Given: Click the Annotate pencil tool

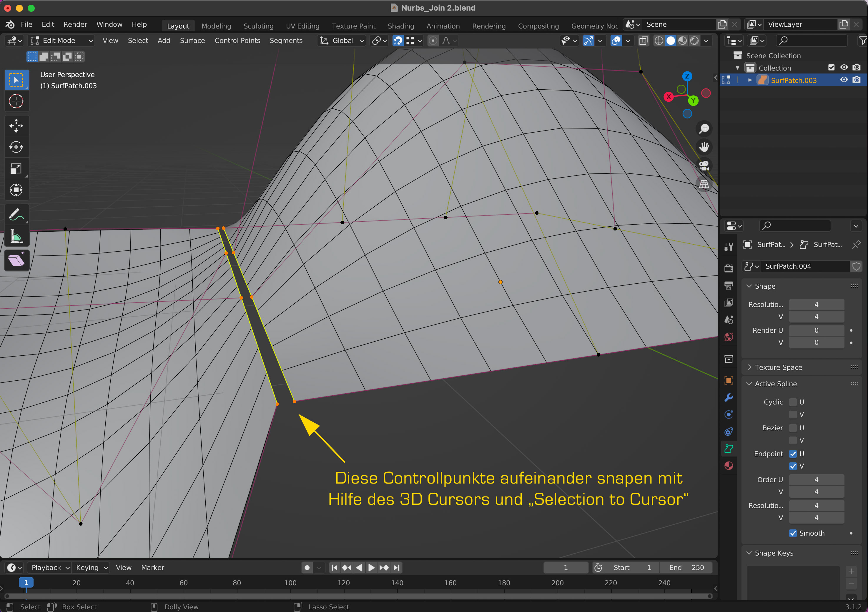Looking at the screenshot, I should tap(16, 215).
